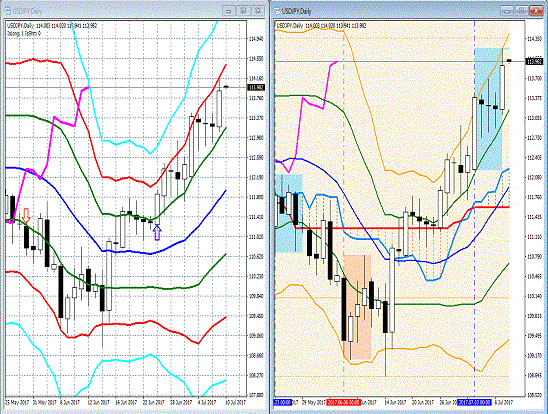
Task: Click "4 Jul 2017" on left chart time axis
Action: click(x=207, y=402)
